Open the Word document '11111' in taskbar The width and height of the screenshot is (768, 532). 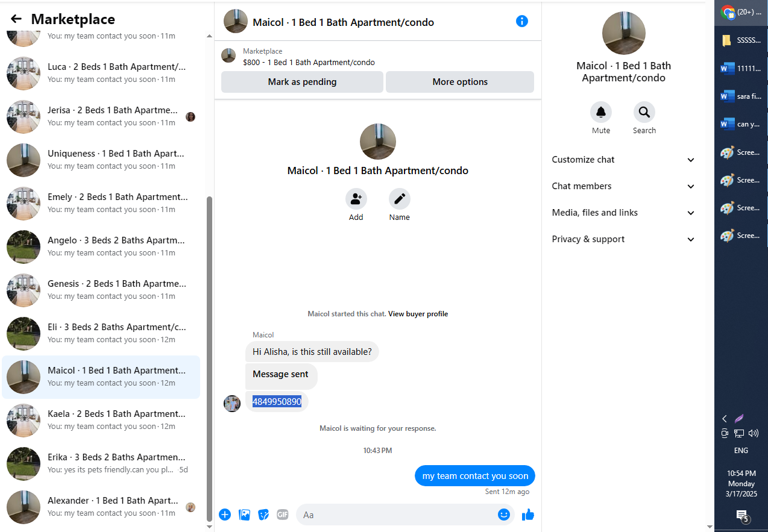pyautogui.click(x=741, y=68)
